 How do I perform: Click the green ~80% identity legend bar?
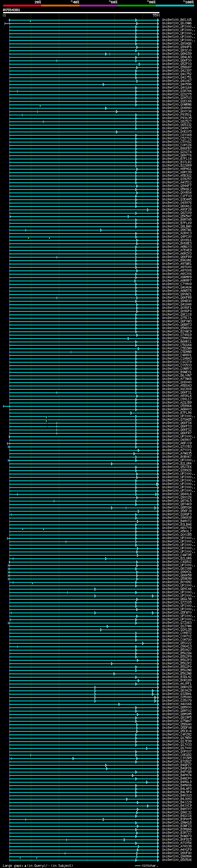[137, 6]
